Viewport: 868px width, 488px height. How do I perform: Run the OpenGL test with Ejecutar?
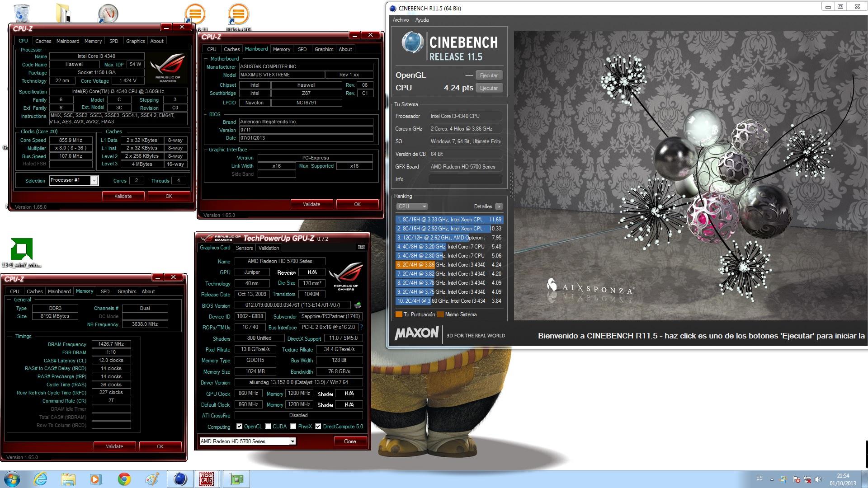(x=489, y=75)
